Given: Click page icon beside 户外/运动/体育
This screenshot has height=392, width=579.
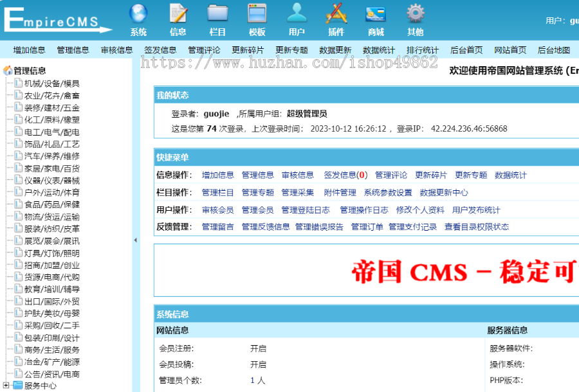Looking at the screenshot, I should click(x=19, y=192).
